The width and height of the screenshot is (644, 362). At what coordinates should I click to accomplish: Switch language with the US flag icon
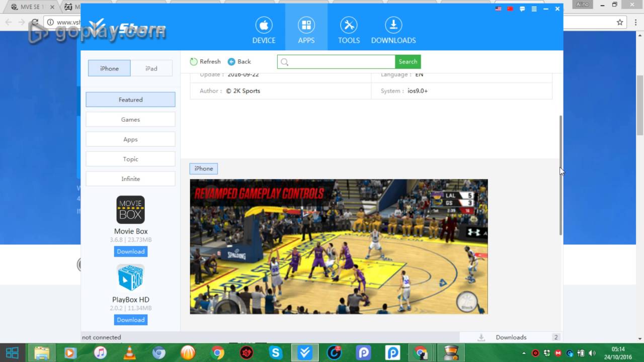(498, 9)
